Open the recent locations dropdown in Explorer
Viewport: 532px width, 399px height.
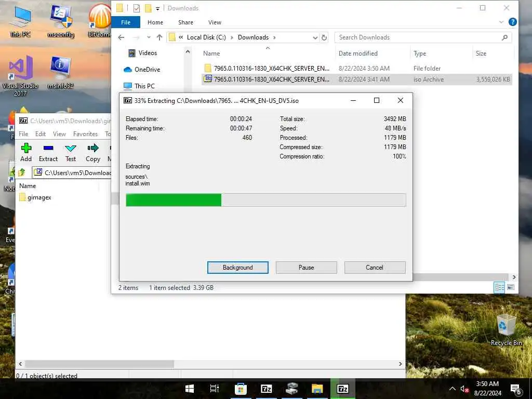[x=149, y=37]
